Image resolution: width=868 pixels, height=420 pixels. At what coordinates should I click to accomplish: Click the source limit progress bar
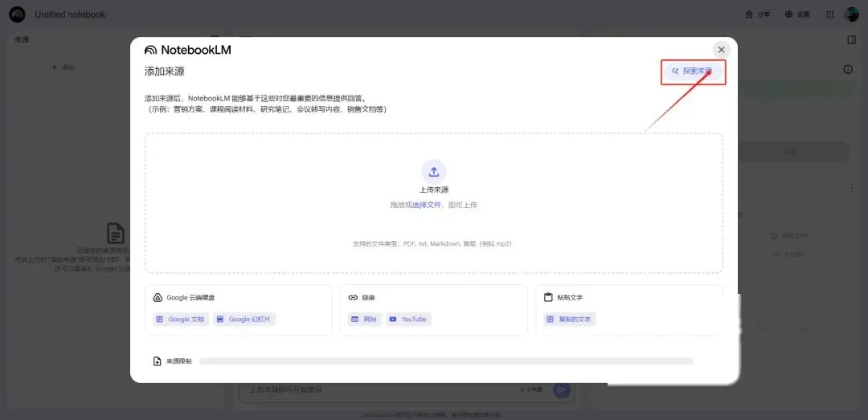pos(445,361)
